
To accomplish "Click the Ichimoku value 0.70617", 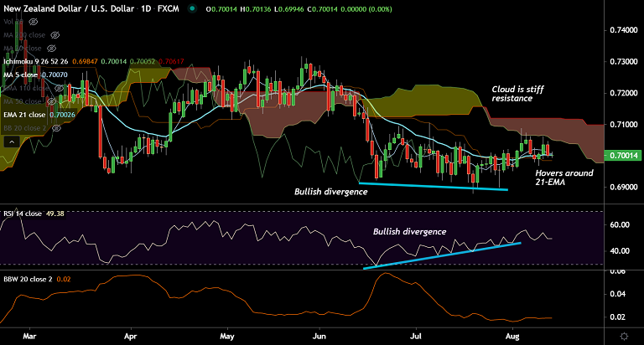I will pos(171,61).
